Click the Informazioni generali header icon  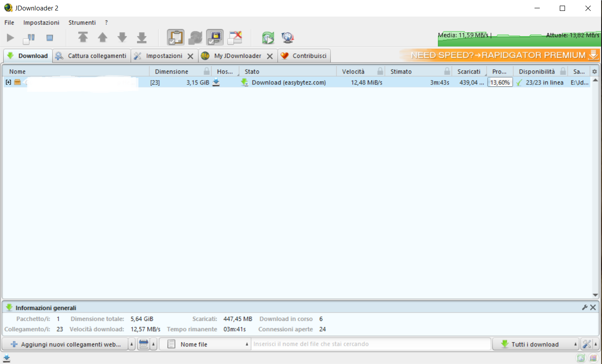[9, 307]
